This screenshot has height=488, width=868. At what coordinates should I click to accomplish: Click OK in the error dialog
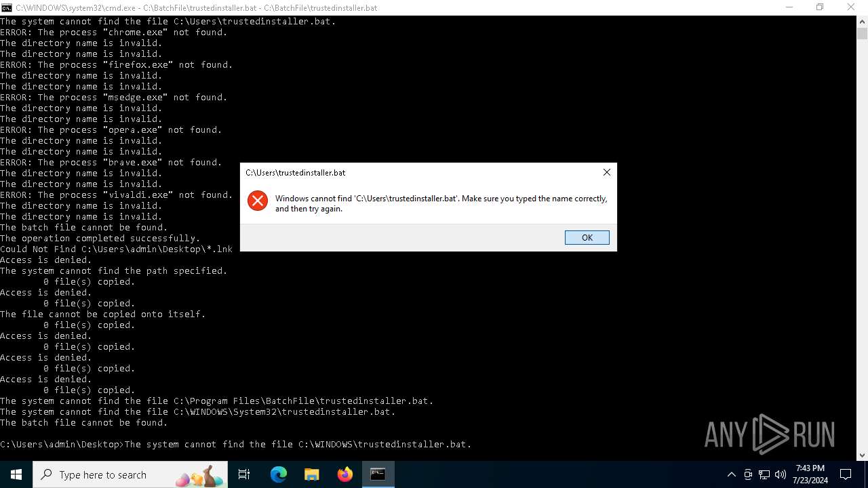pyautogui.click(x=587, y=237)
